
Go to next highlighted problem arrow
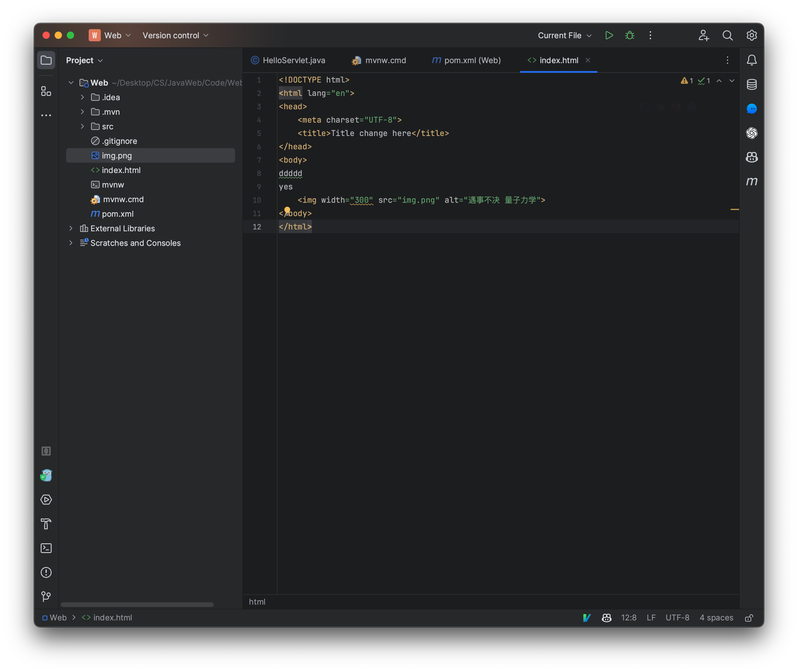(x=732, y=81)
